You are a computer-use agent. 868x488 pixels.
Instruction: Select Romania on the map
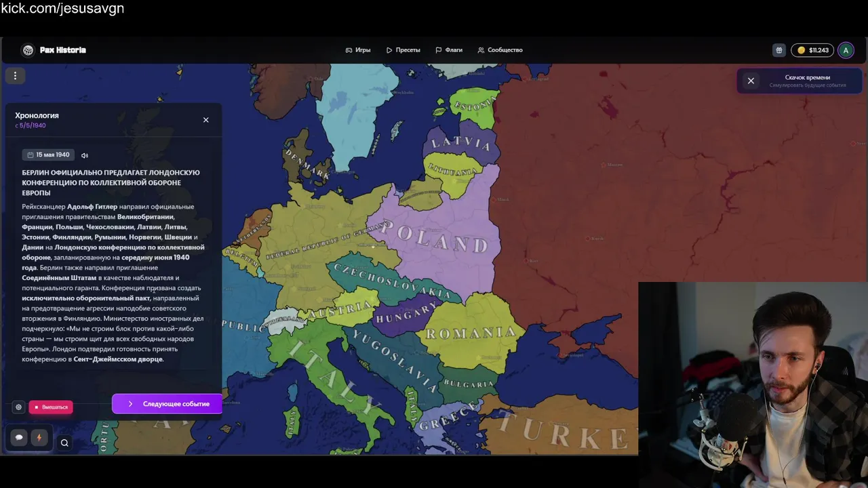pyautogui.click(x=470, y=333)
